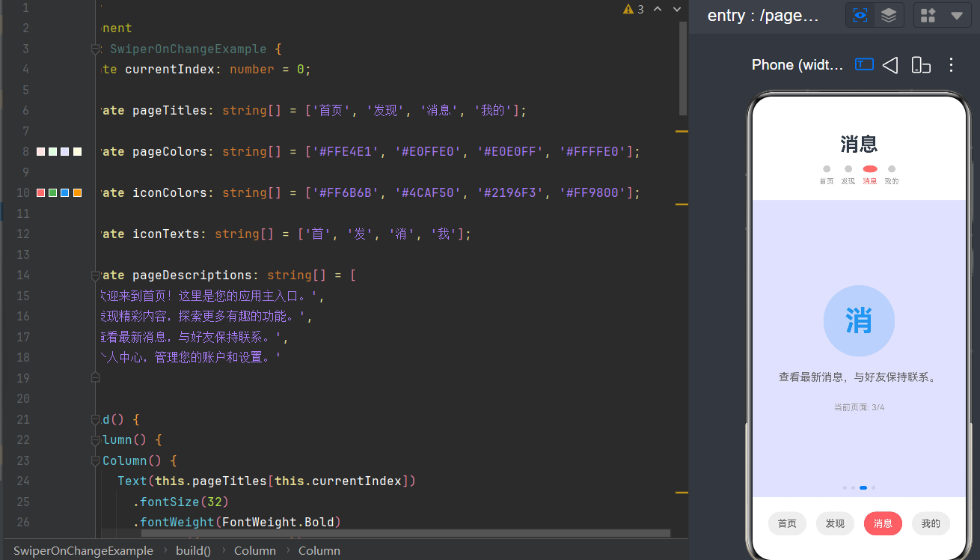Click the iconTexts identifier on line 12
The width and height of the screenshot is (980, 560).
coord(165,234)
